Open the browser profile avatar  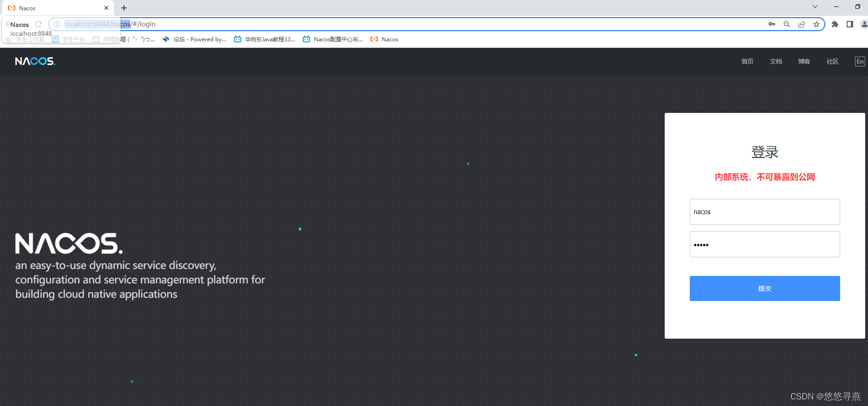(864, 24)
